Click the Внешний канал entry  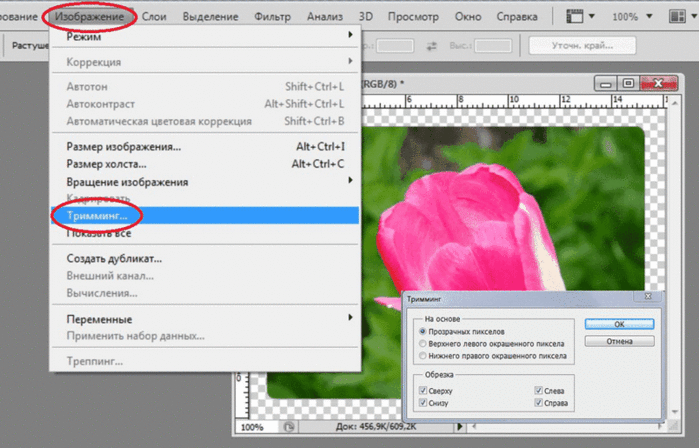tap(205, 276)
